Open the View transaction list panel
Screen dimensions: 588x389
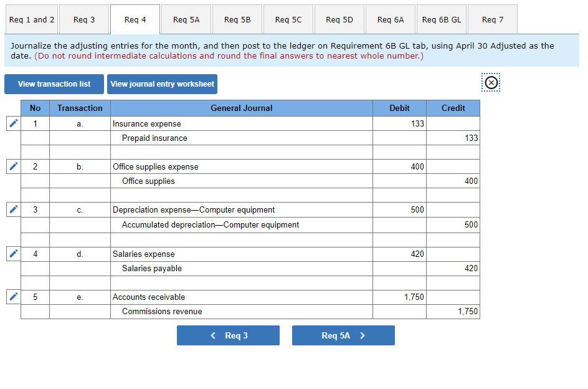click(54, 84)
